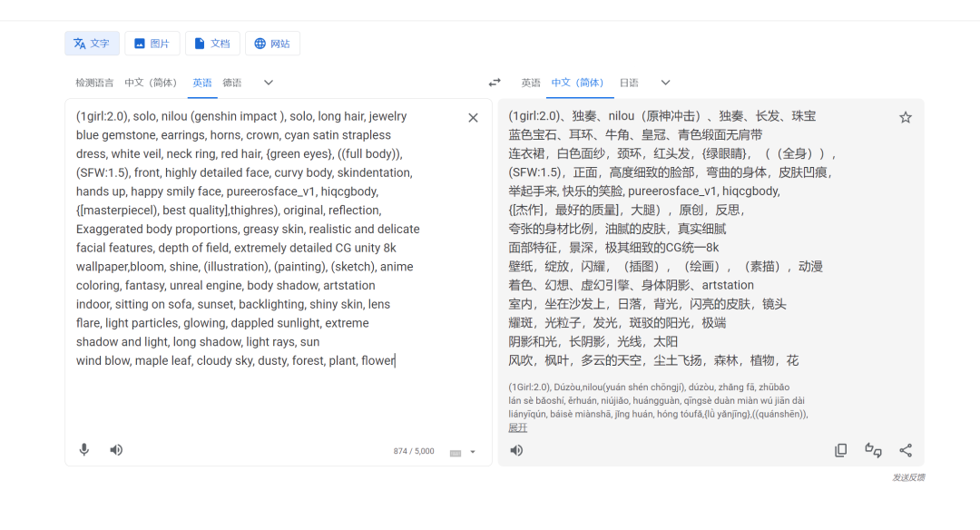Choose 检测语言 as source language
980x530 pixels.
[x=94, y=83]
